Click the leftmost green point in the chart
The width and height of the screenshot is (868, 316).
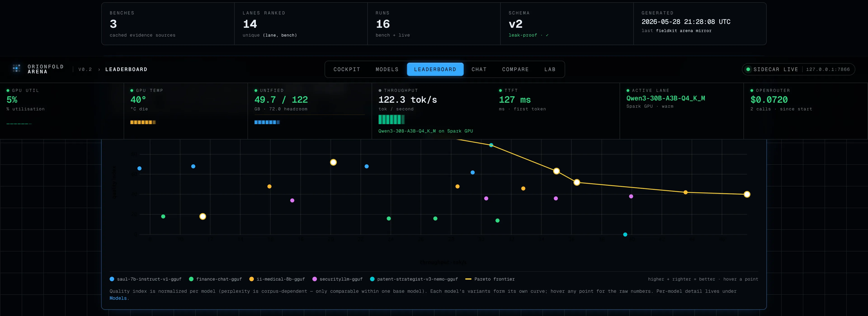[x=163, y=216]
